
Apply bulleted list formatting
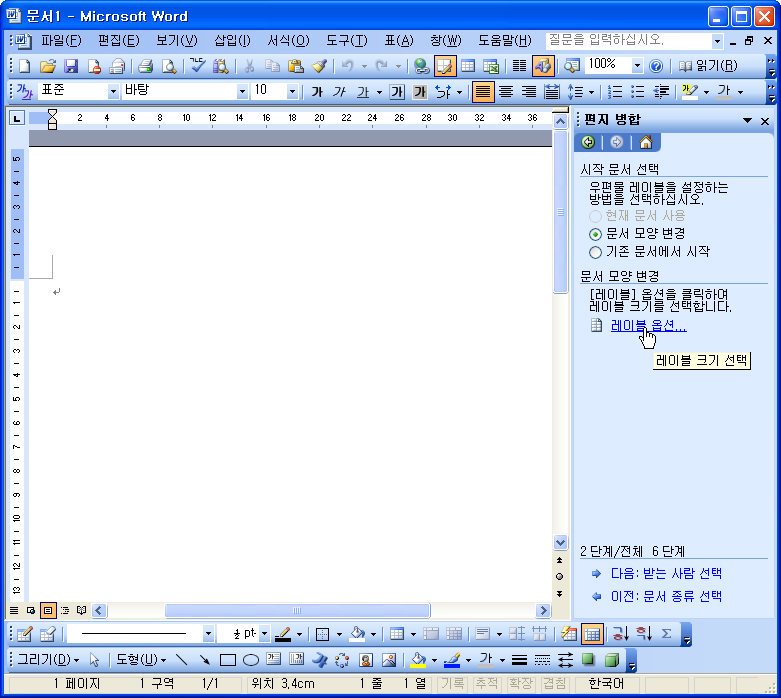(x=638, y=92)
